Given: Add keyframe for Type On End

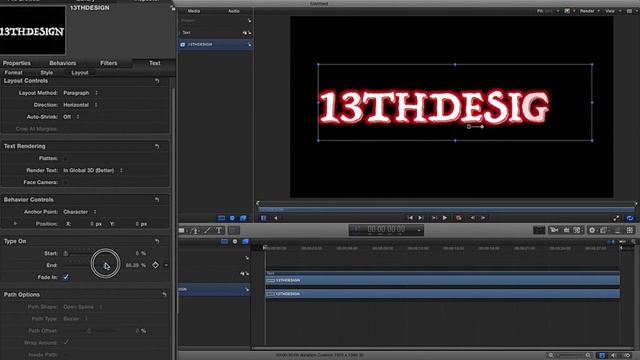Looking at the screenshot, I should pyautogui.click(x=156, y=265).
